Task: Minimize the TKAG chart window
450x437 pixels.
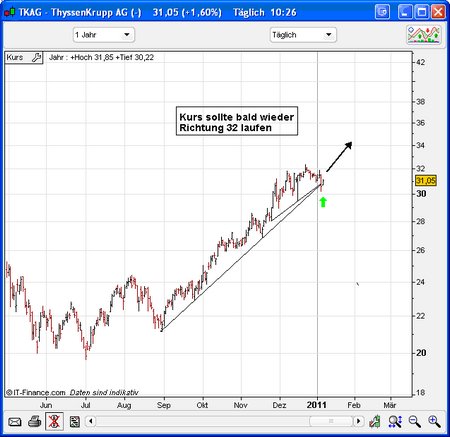Action: pyautogui.click(x=405, y=12)
